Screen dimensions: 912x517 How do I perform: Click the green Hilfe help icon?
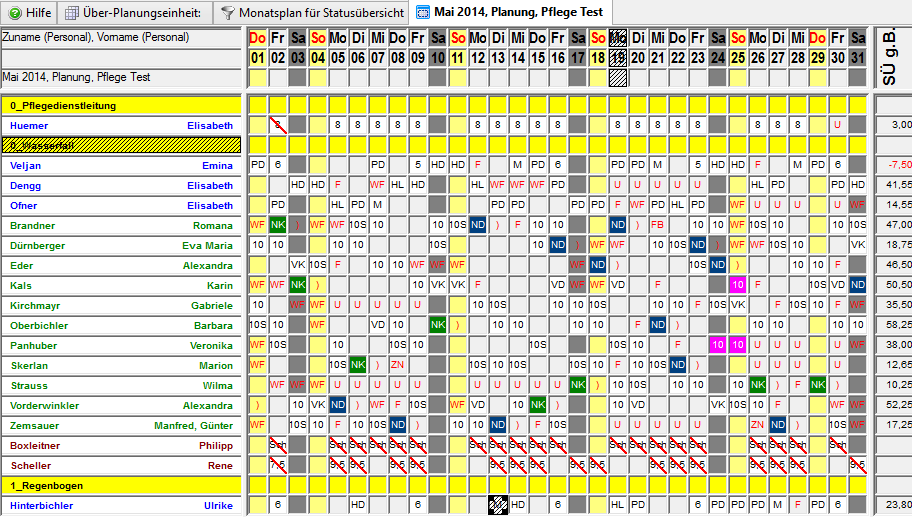point(15,13)
